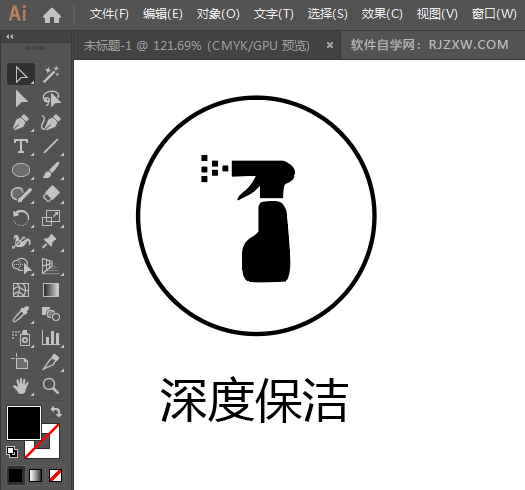Select the Shape Builder tool
Viewport: 525px width, 490px height.
21,266
